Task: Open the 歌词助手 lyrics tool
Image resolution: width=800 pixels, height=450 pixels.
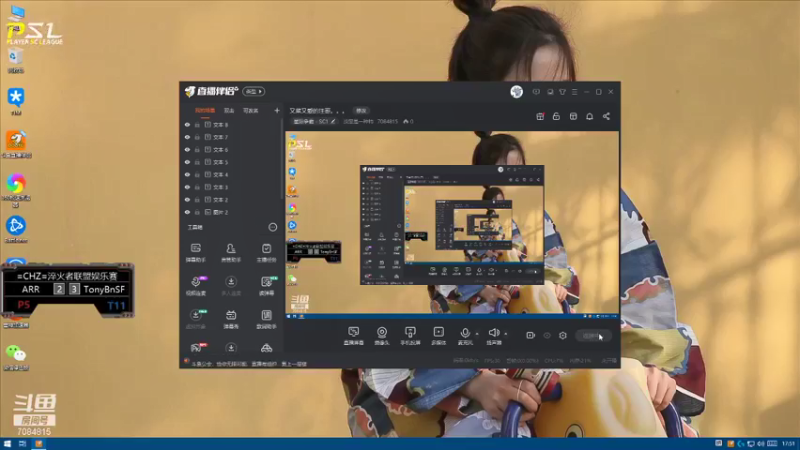Action: click(266, 319)
